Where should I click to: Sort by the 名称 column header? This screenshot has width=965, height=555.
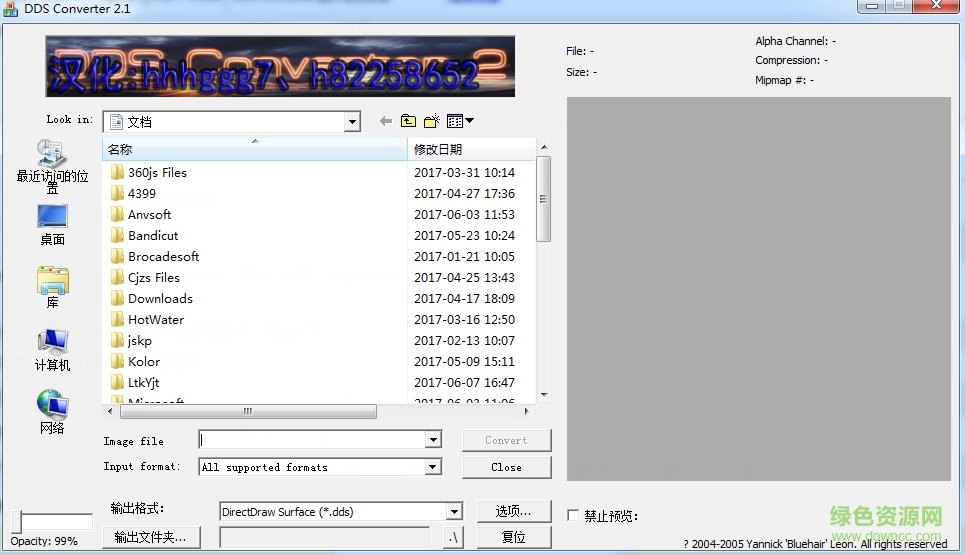point(255,149)
